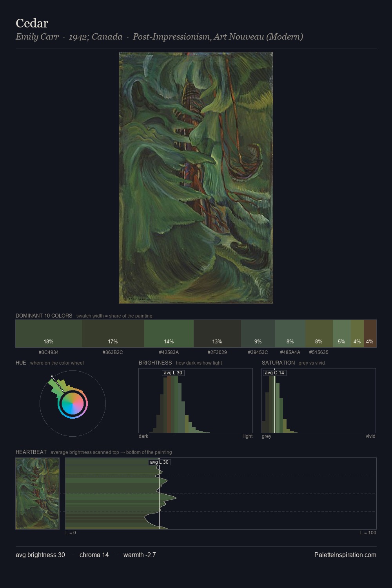
Task: Click the #3C4934 hex label
Action: 49,352
